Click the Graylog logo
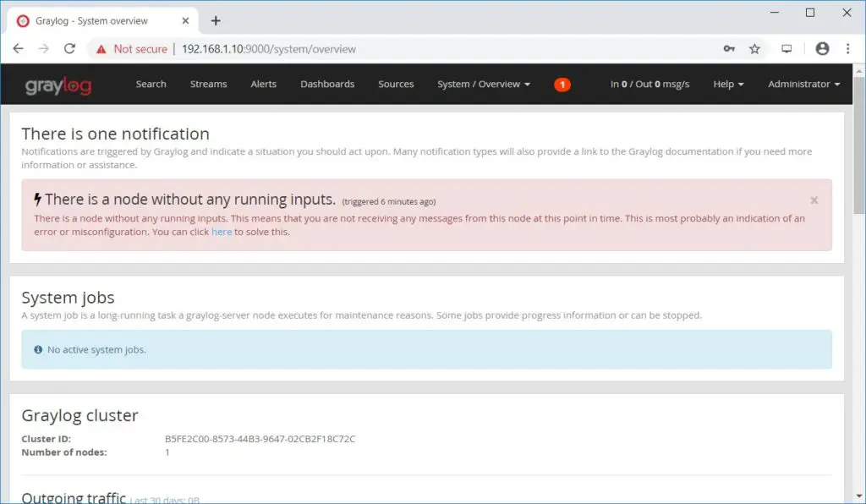 pos(58,85)
